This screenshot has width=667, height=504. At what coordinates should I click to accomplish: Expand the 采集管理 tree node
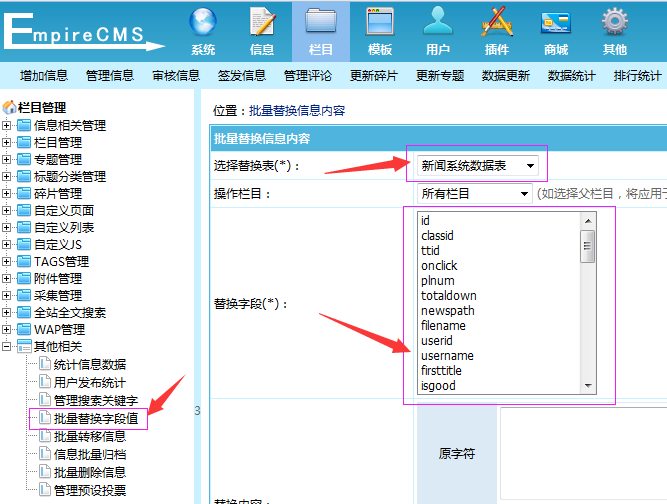click(x=6, y=296)
